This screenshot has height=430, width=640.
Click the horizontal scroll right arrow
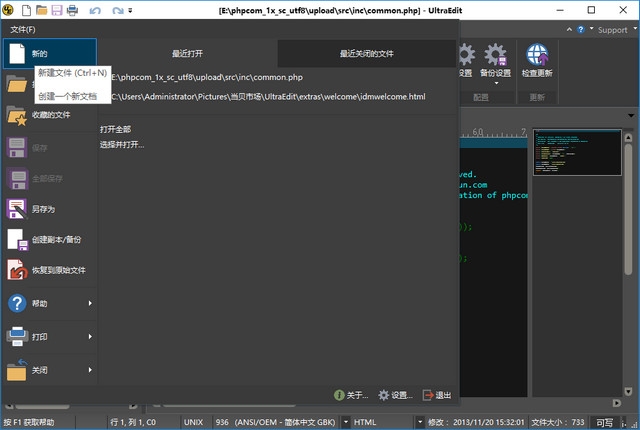tap(616, 403)
